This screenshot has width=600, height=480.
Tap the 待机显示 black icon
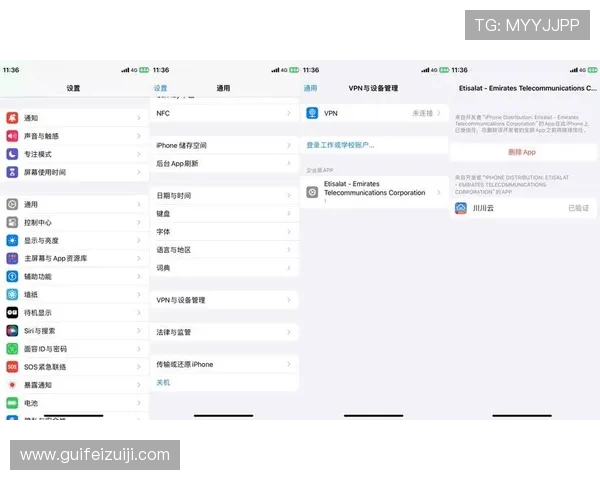[12, 312]
